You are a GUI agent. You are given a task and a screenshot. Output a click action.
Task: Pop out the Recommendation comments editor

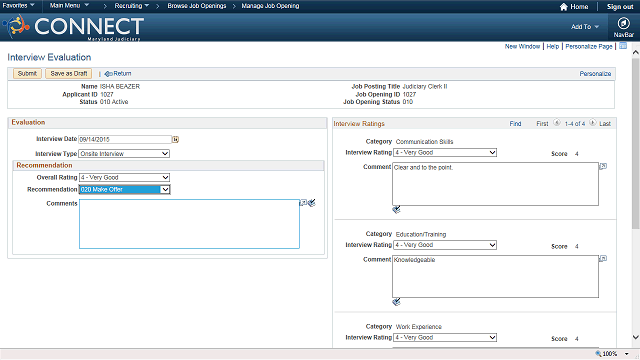[303, 202]
